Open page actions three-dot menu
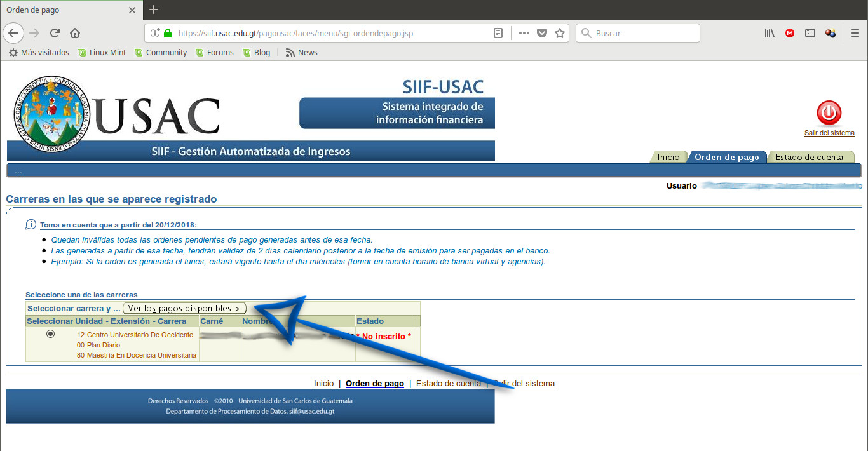The height and width of the screenshot is (451, 868). [524, 33]
